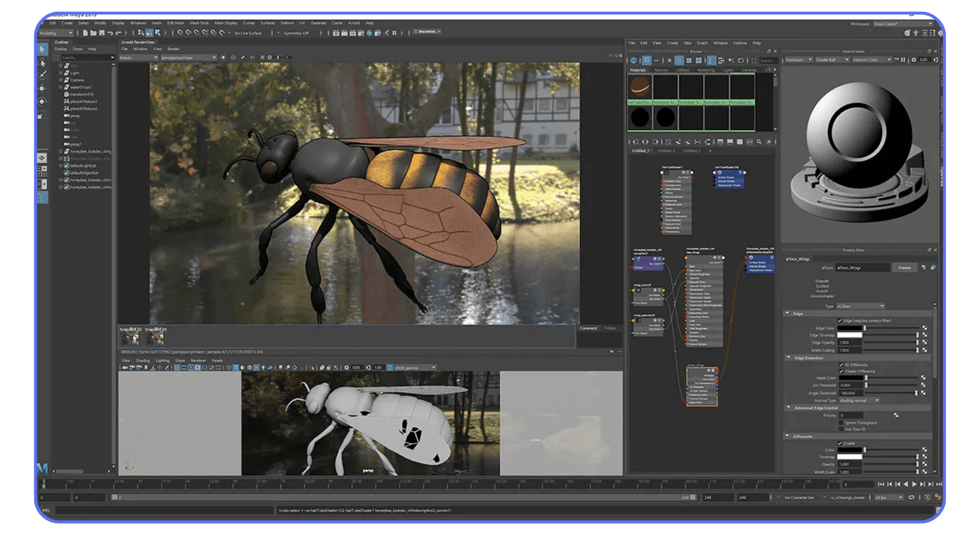Viewport: 980px width, 535px height.
Task: Select the arrow selection tool in toolbox
Action: coord(43,50)
